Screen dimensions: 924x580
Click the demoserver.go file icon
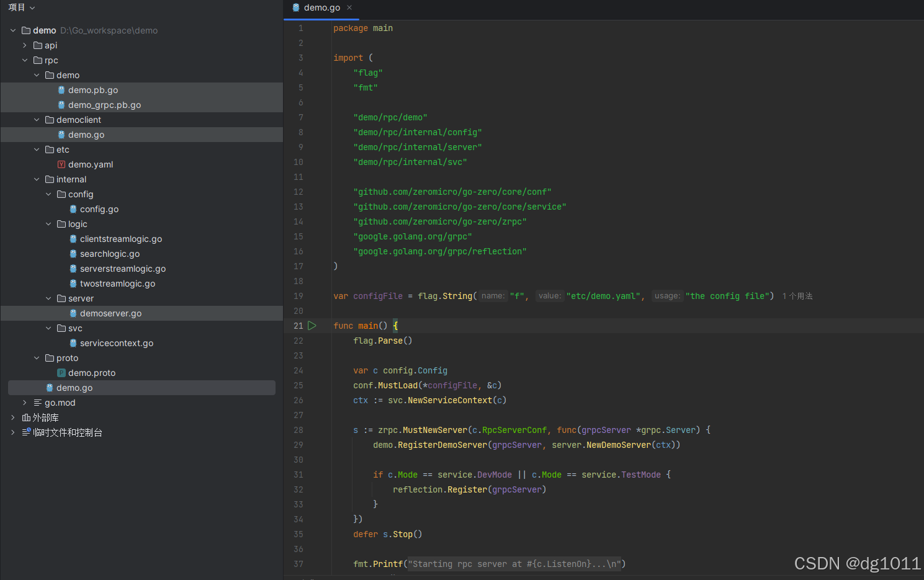point(73,313)
